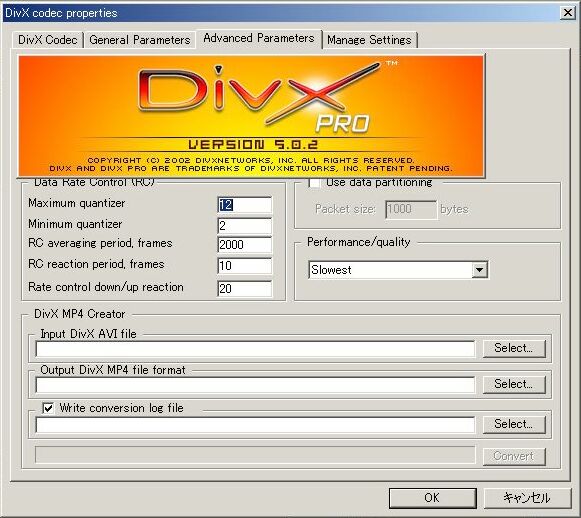Viewport: 581px width, 518px height.
Task: Click the RC averaging period, frames label
Action: (100, 243)
